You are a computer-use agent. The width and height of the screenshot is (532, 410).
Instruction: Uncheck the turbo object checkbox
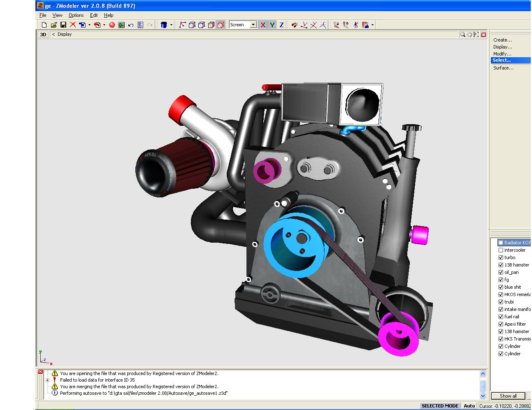pyautogui.click(x=501, y=257)
